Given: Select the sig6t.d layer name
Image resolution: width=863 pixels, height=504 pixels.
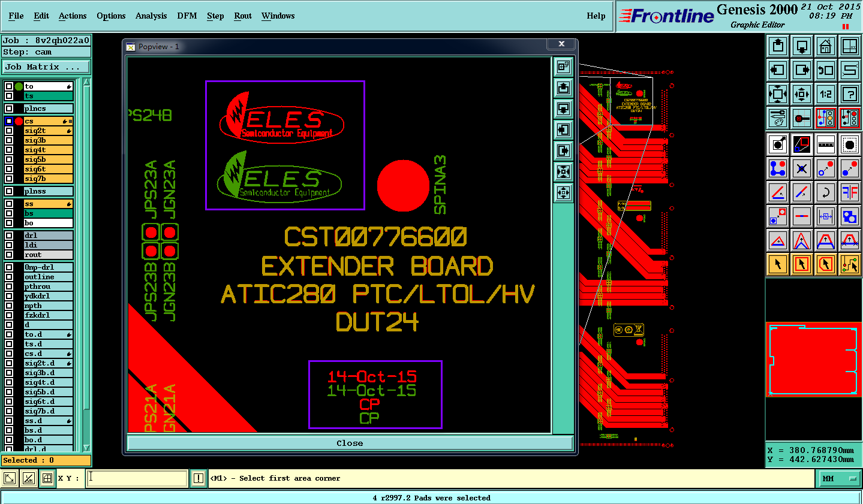Looking at the screenshot, I should (x=49, y=402).
